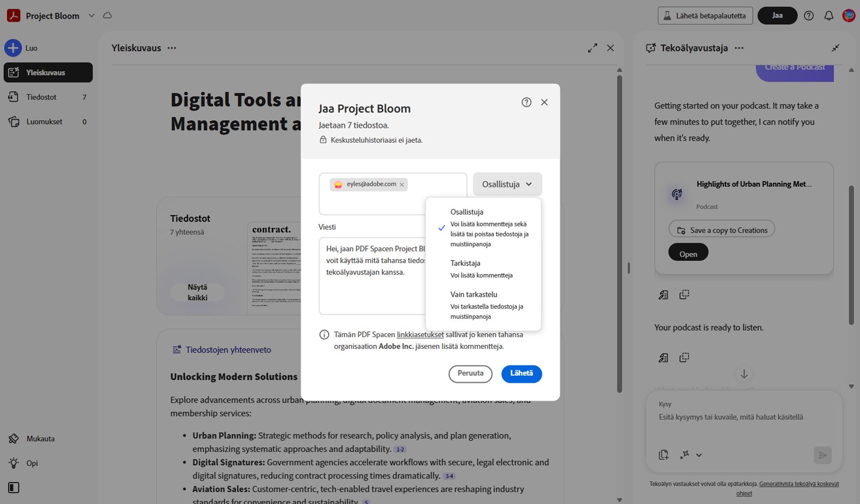The height and width of the screenshot is (504, 860).
Task: Open Tekoälyavustaja panel more options
Action: click(x=739, y=48)
